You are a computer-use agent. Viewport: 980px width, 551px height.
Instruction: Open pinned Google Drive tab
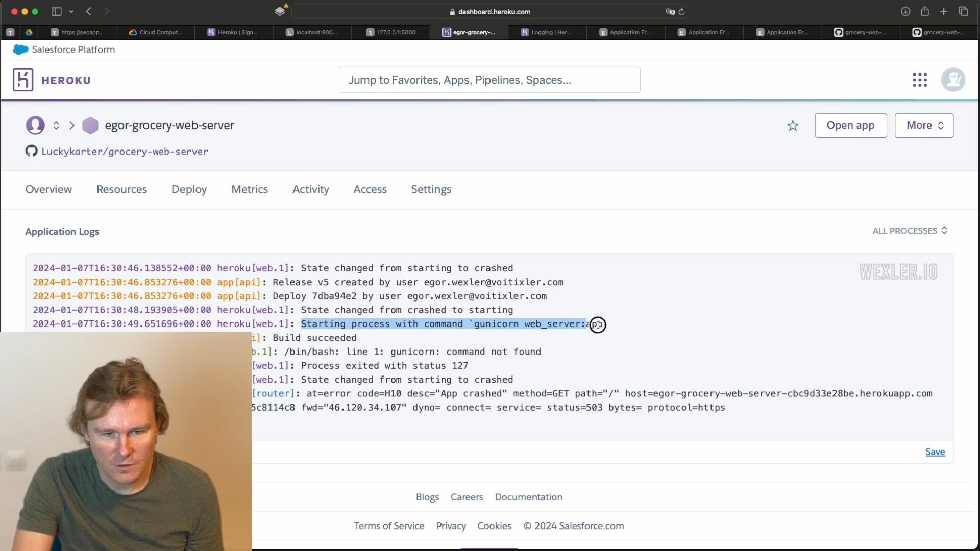click(x=29, y=32)
